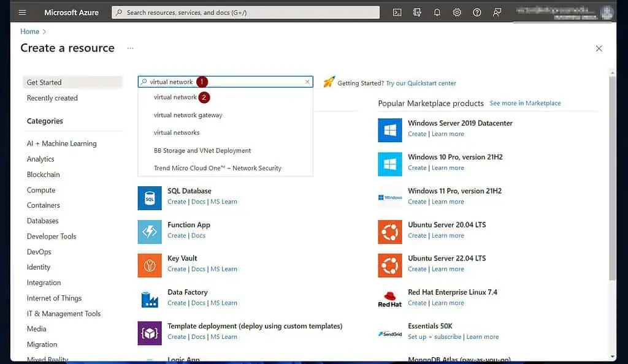This screenshot has width=628, height=364.
Task: Open portal settings with the gear icon
Action: (456, 11)
